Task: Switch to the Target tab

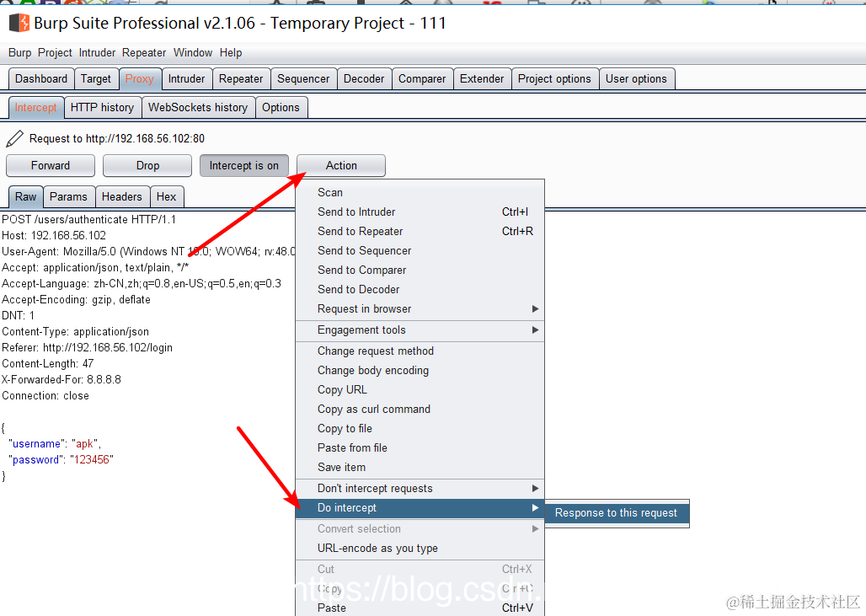Action: [95, 79]
